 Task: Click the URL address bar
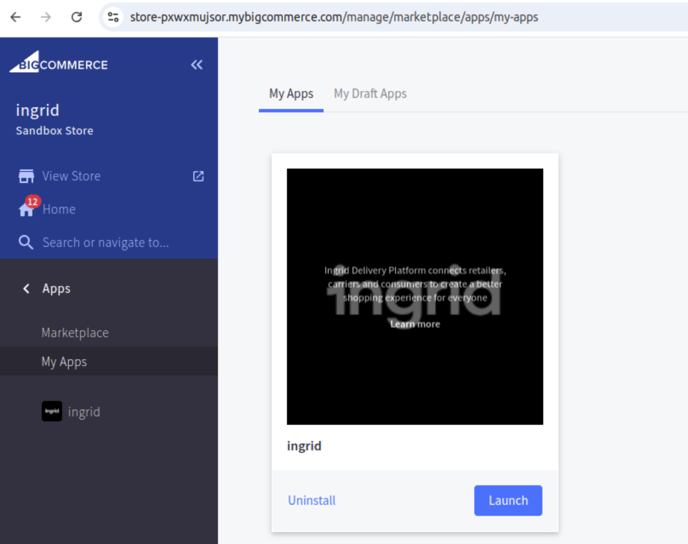pos(333,17)
